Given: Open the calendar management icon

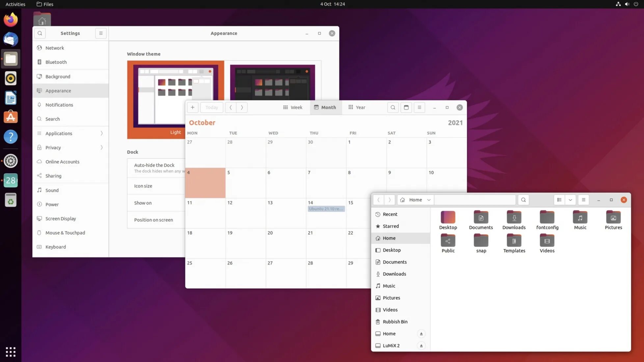Looking at the screenshot, I should tap(406, 107).
